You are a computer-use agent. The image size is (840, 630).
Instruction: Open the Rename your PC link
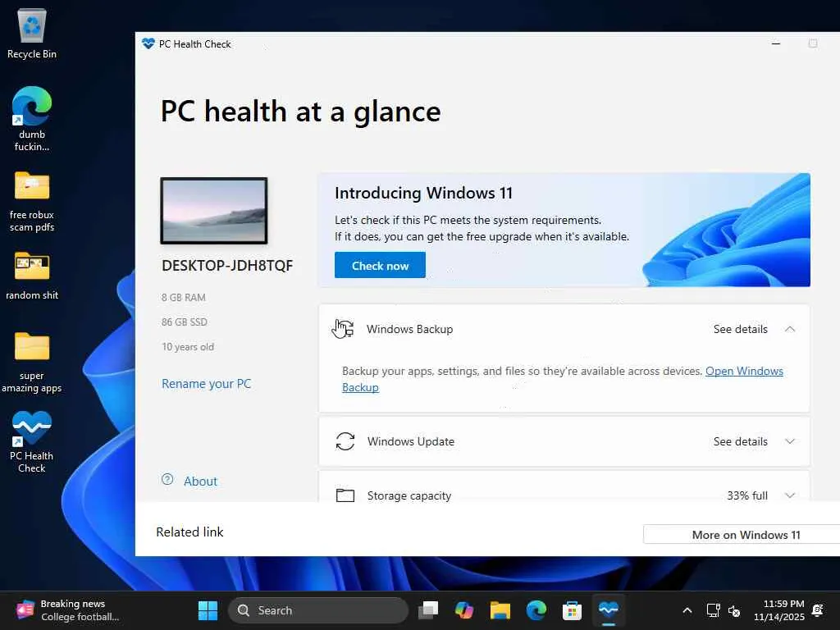206,384
